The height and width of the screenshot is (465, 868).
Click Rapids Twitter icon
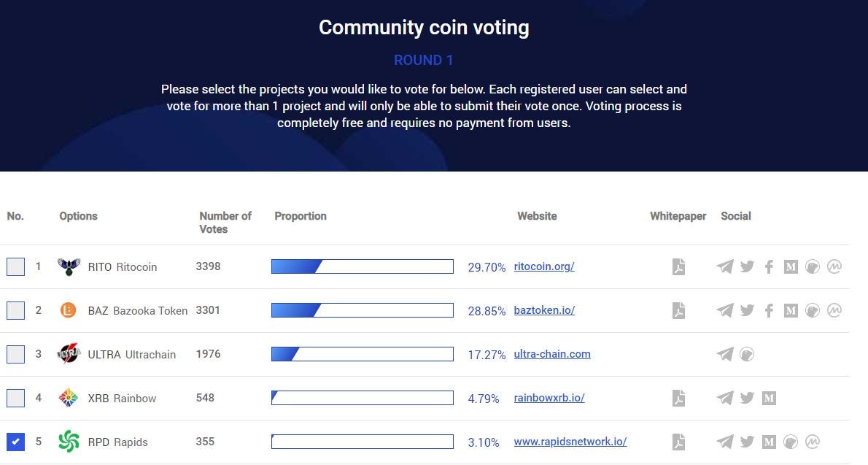click(747, 442)
